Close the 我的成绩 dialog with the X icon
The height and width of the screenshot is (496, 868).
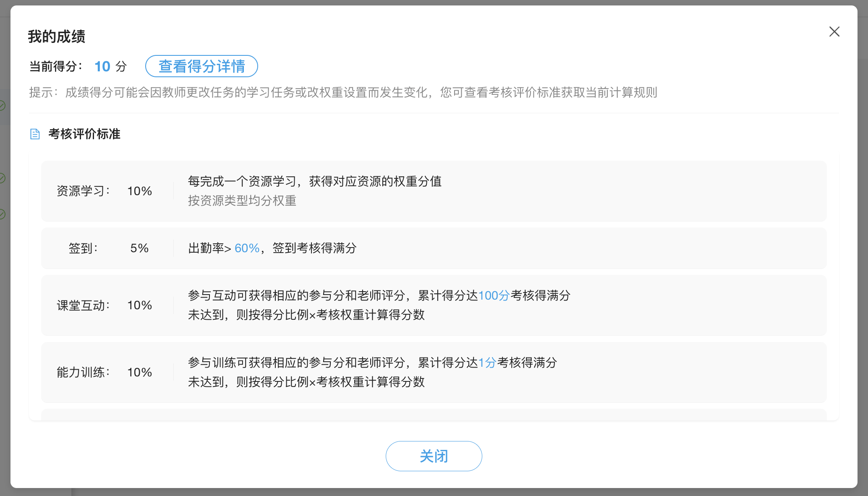834,32
